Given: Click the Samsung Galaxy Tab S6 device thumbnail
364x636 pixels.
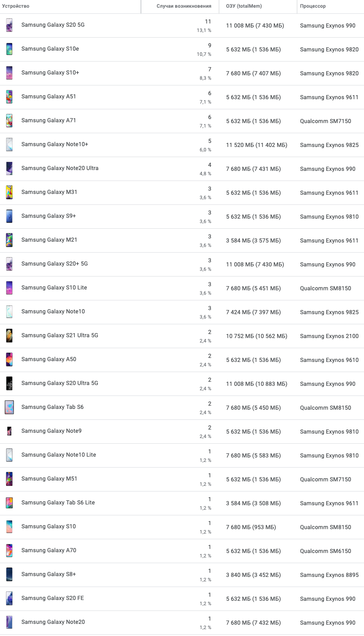Looking at the screenshot, I should (x=9, y=407).
